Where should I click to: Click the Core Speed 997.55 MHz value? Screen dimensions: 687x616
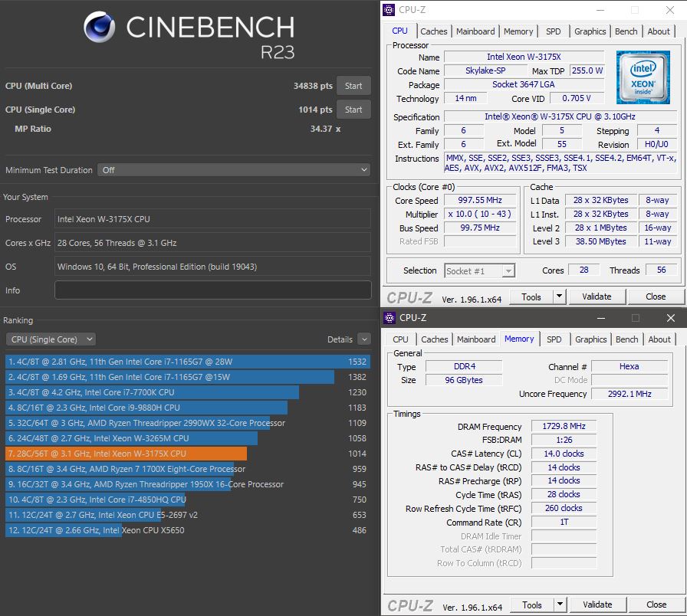(480, 200)
